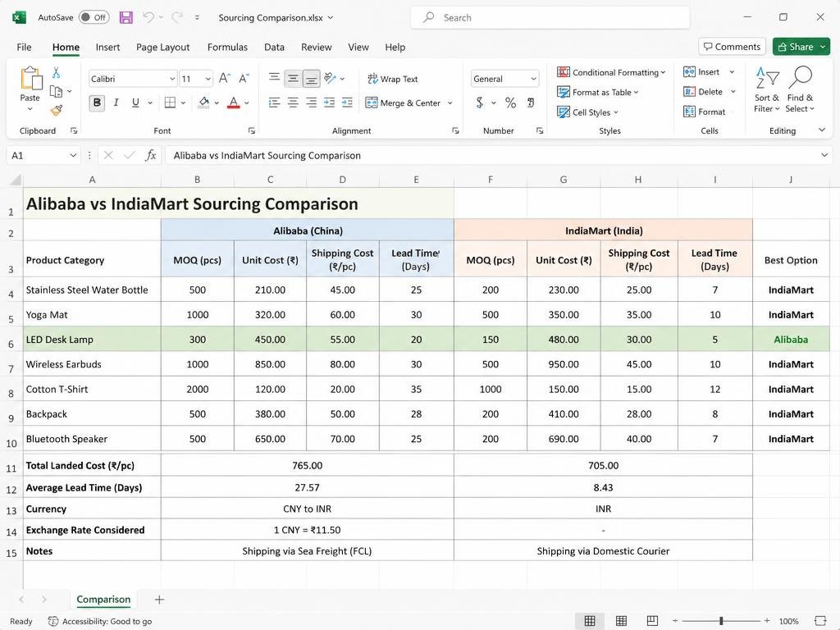Click the Search box in title bar

pos(550,18)
